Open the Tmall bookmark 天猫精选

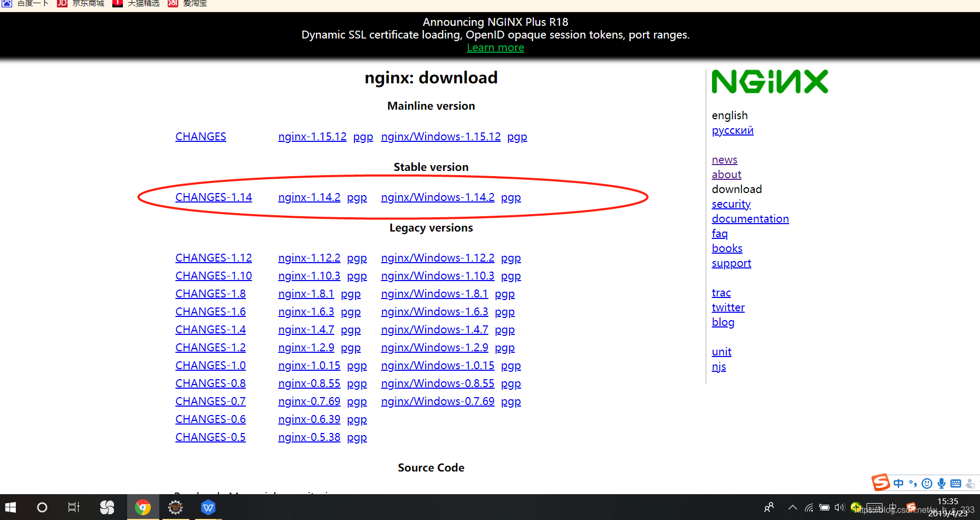pyautogui.click(x=136, y=3)
